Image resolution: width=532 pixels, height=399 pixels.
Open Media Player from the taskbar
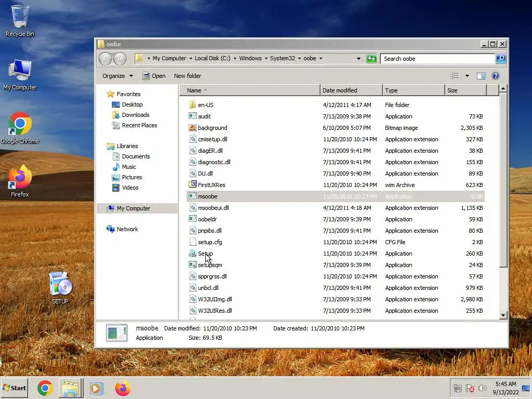point(96,388)
